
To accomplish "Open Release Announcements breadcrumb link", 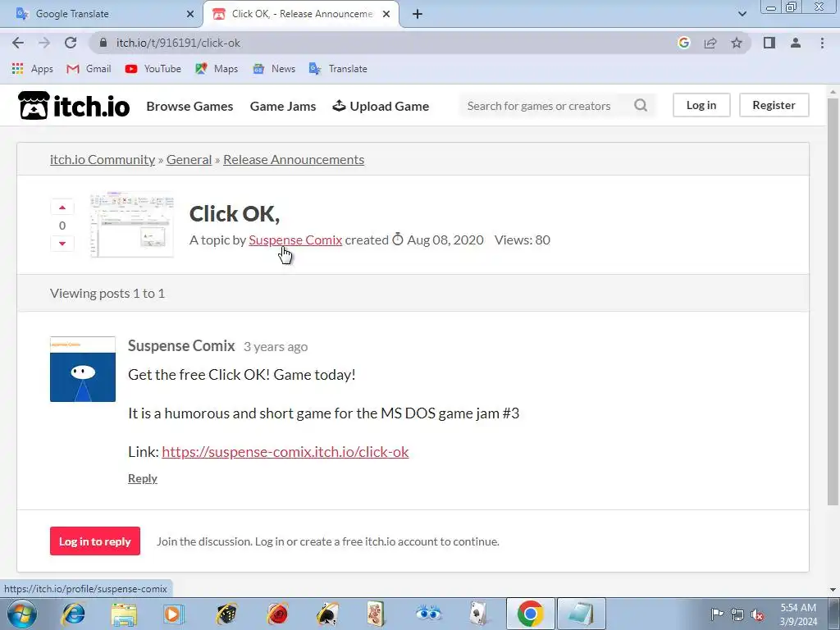I will [x=294, y=160].
